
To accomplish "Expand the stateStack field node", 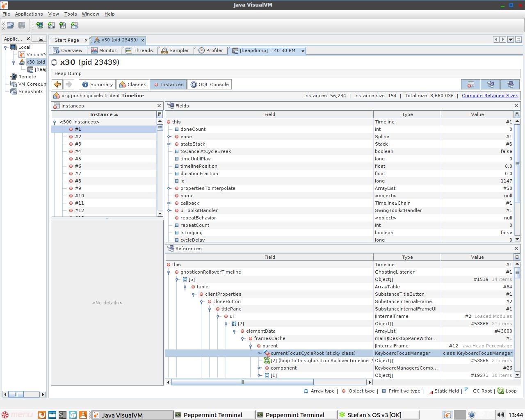I will point(169,144).
